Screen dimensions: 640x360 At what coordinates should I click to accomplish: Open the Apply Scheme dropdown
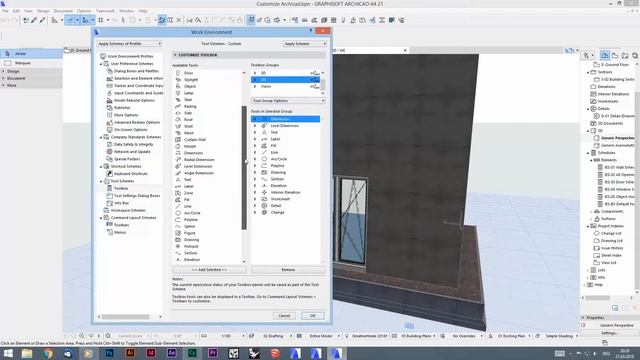[x=305, y=44]
